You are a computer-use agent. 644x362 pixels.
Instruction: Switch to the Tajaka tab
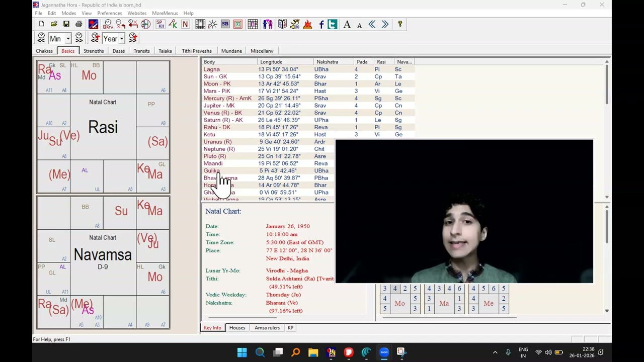pyautogui.click(x=165, y=51)
